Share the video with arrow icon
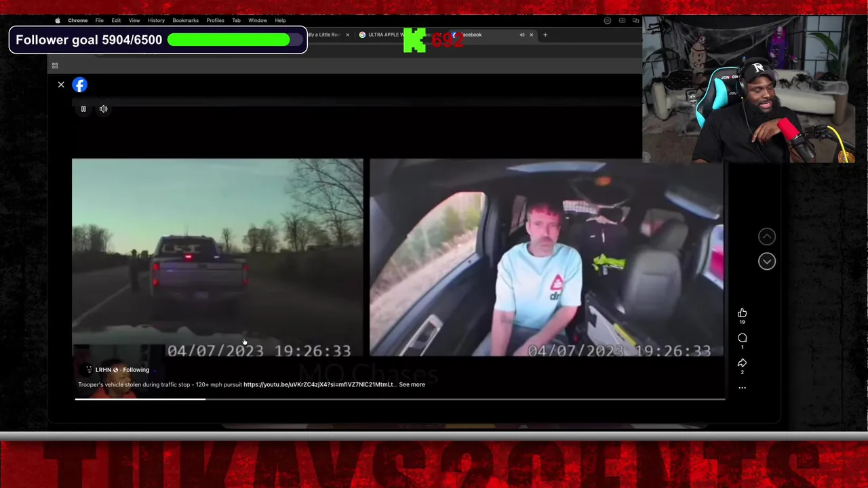Image resolution: width=868 pixels, height=488 pixels. [742, 363]
